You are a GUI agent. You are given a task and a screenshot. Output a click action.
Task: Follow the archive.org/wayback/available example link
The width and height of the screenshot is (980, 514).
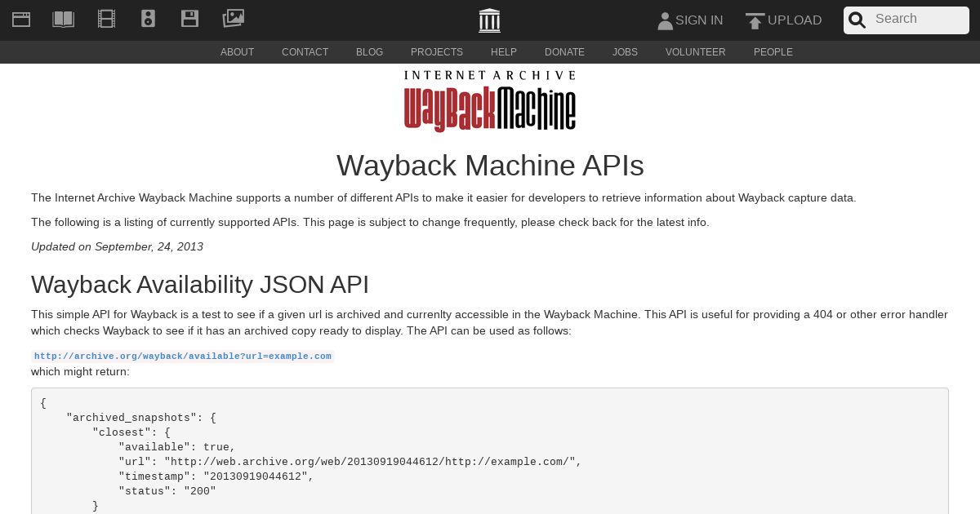[183, 357]
